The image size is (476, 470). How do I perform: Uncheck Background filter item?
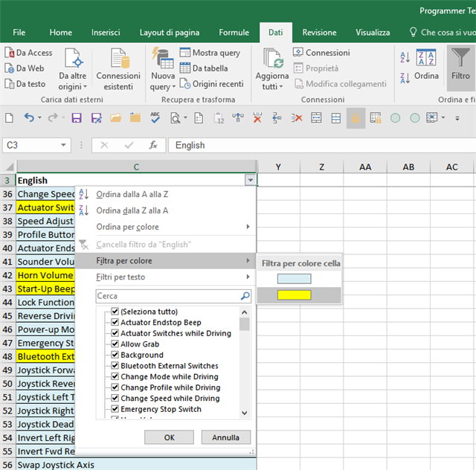(x=115, y=355)
